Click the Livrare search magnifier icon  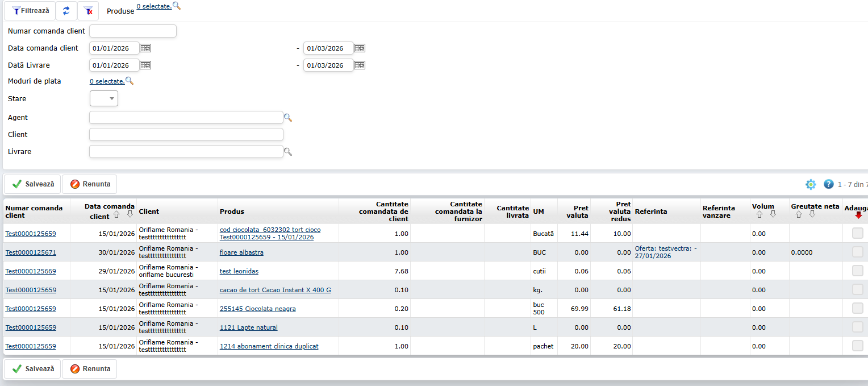(288, 152)
